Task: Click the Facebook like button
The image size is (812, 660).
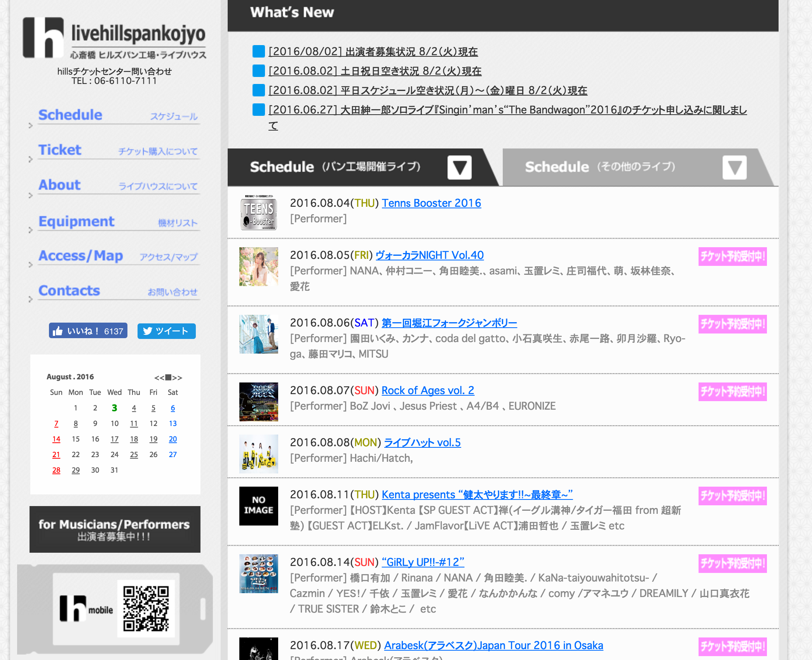Action: click(x=88, y=331)
